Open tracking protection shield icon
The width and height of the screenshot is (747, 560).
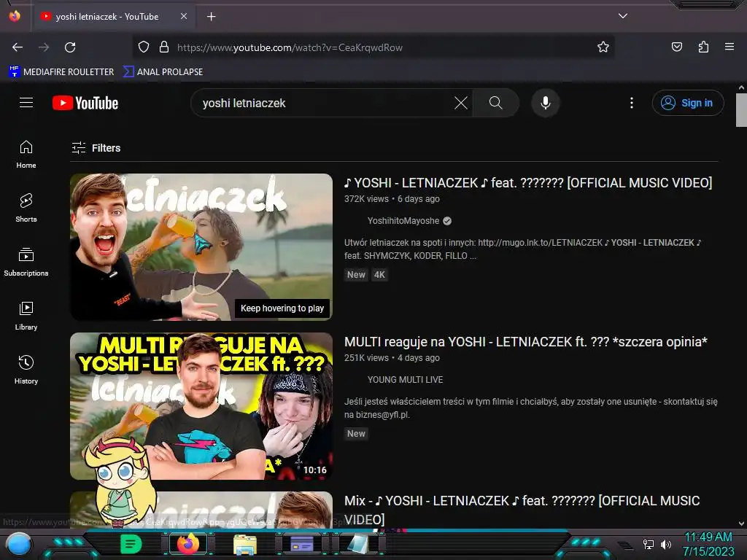(x=144, y=47)
